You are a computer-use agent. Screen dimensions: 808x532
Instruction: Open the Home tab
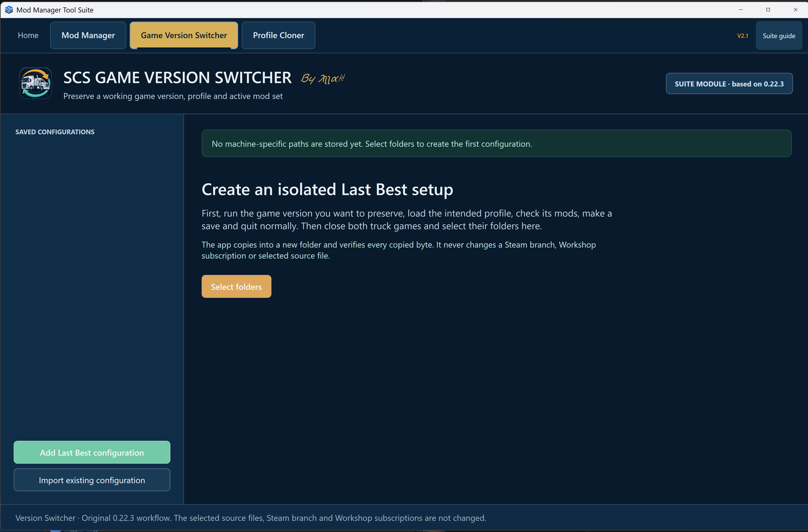[x=28, y=35]
